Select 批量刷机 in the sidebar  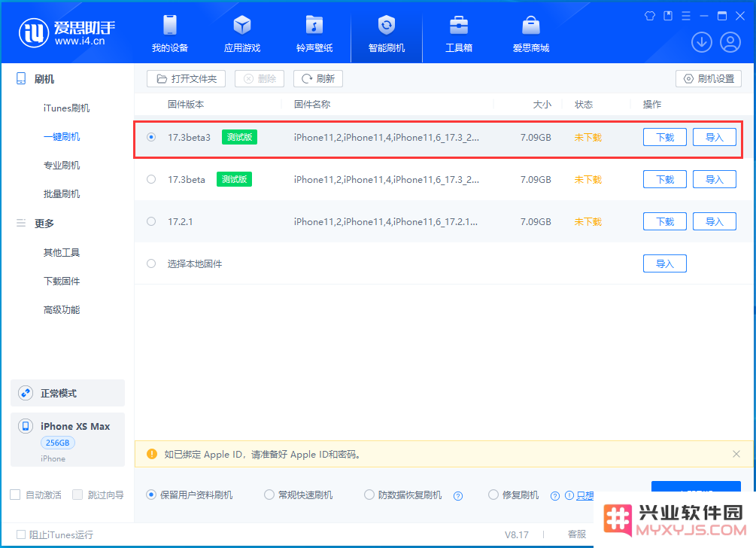click(62, 194)
